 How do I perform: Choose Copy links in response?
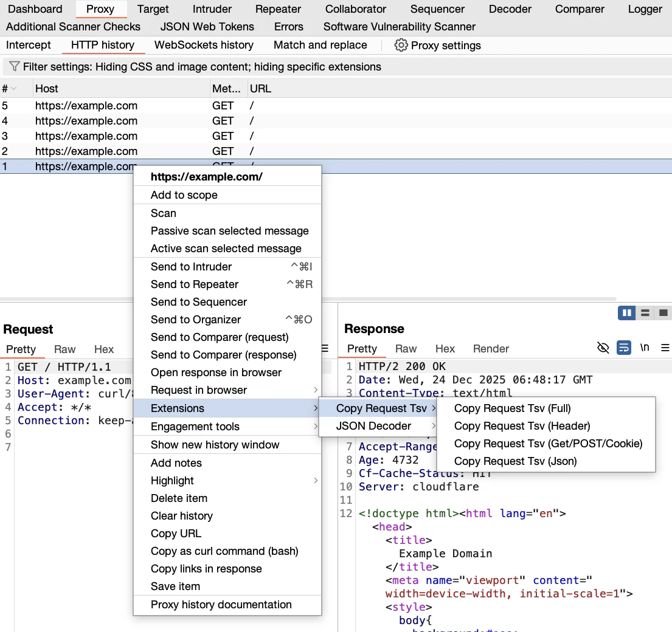click(227, 569)
